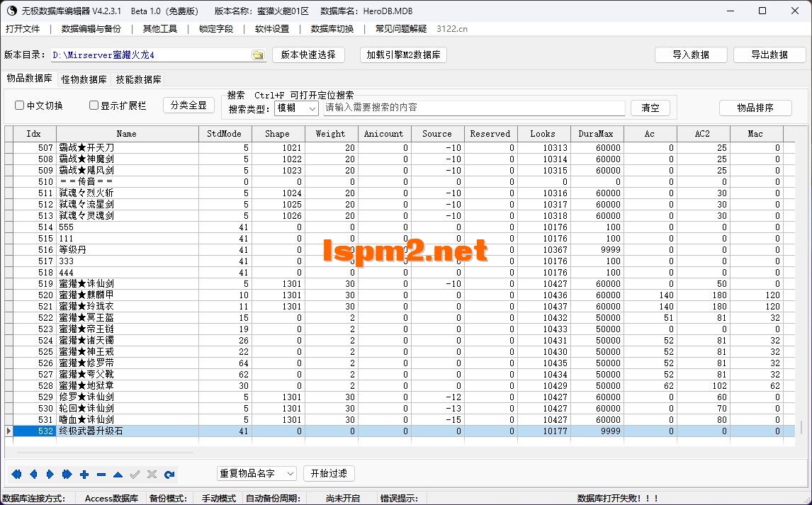Image resolution: width=812 pixels, height=505 pixels.
Task: Click the 开始过滤 button
Action: [x=329, y=473]
